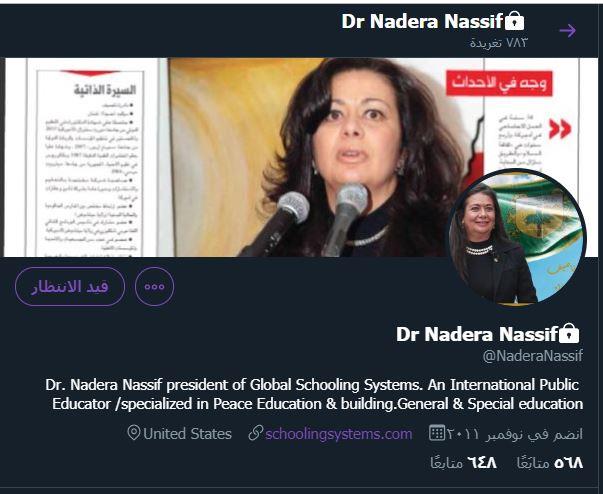
Task: Click the ٧٨٣ tweets count text
Action: (498, 43)
